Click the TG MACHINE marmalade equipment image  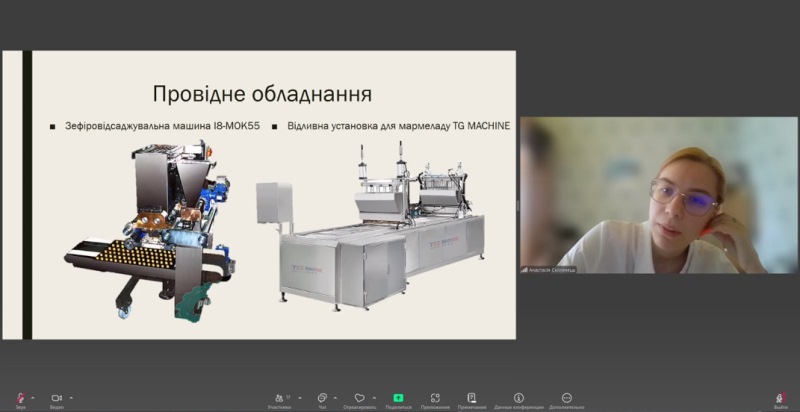coord(370,230)
